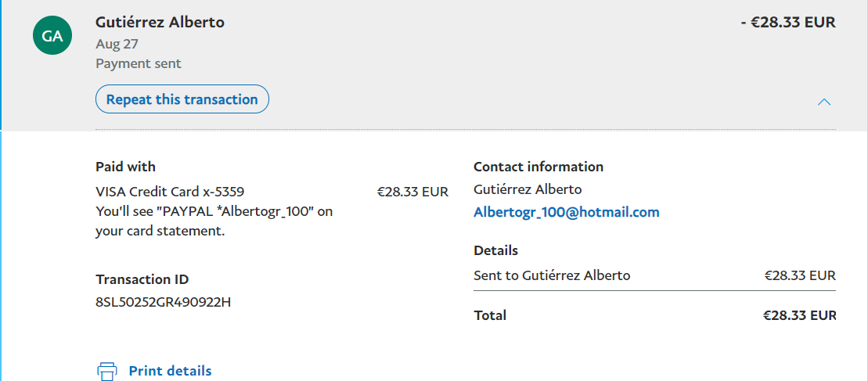Click the Total amount €28.33 EUR
868x381 pixels.
pyautogui.click(x=799, y=315)
